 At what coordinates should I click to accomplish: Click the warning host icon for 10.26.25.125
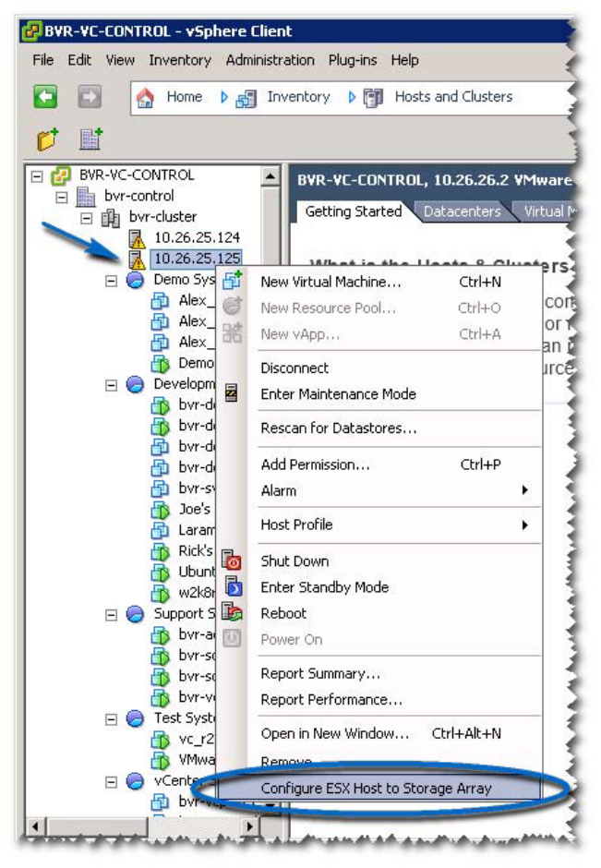(136, 259)
